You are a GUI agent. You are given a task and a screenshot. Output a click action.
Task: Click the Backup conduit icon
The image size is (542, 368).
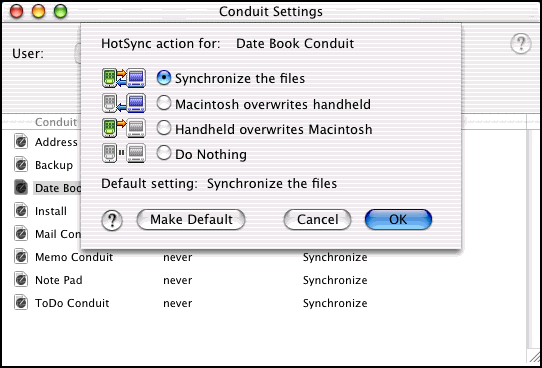tap(21, 165)
